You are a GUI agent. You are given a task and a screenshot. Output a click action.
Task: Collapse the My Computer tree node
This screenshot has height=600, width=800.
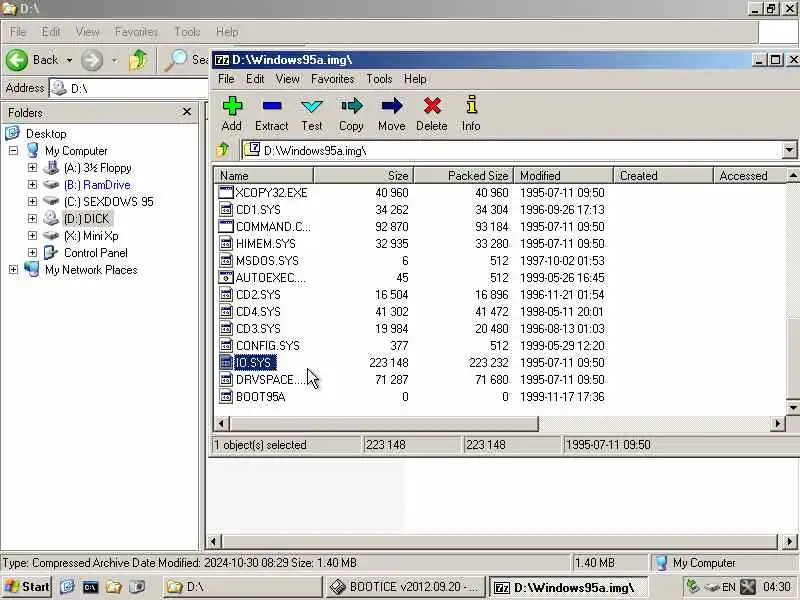(13, 151)
